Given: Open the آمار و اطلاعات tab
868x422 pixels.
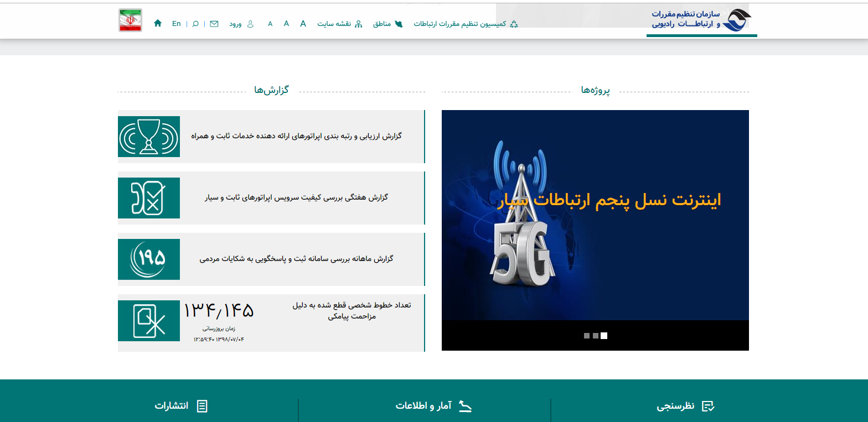Looking at the screenshot, I should 423,406.
